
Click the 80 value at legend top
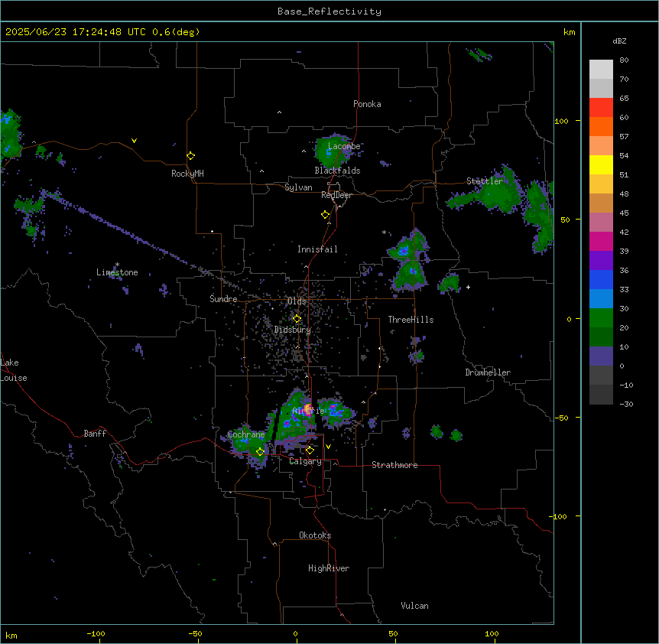click(624, 60)
